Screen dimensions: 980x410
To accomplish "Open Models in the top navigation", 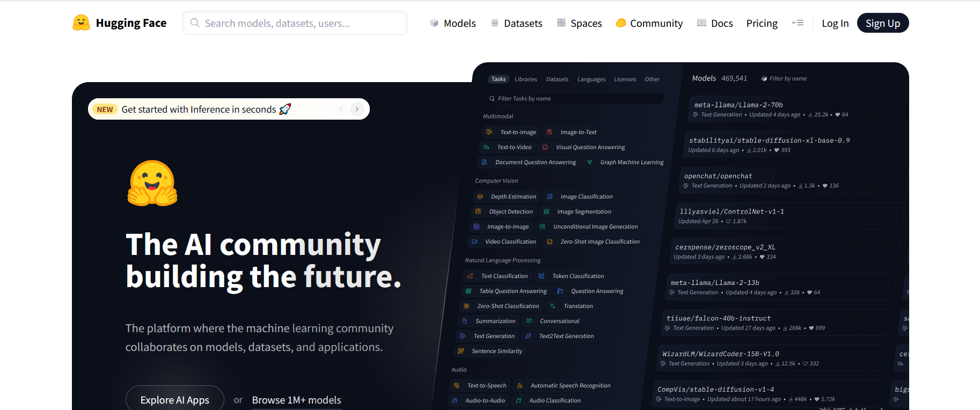I will tap(453, 23).
